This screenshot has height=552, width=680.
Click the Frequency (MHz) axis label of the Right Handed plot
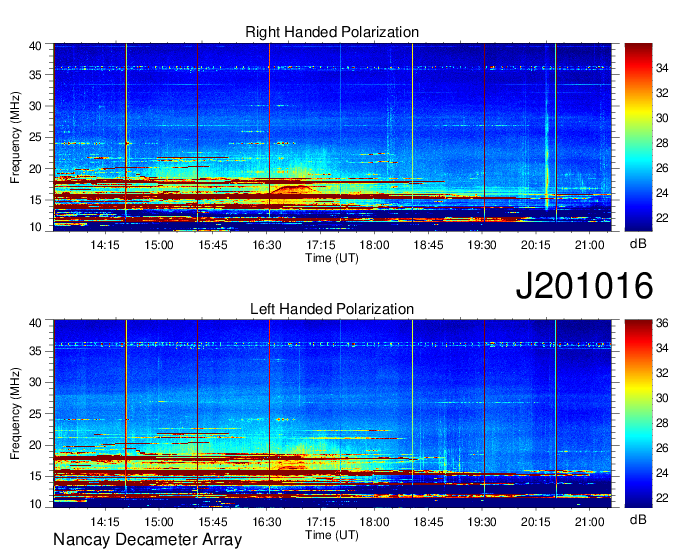pyautogui.click(x=15, y=137)
